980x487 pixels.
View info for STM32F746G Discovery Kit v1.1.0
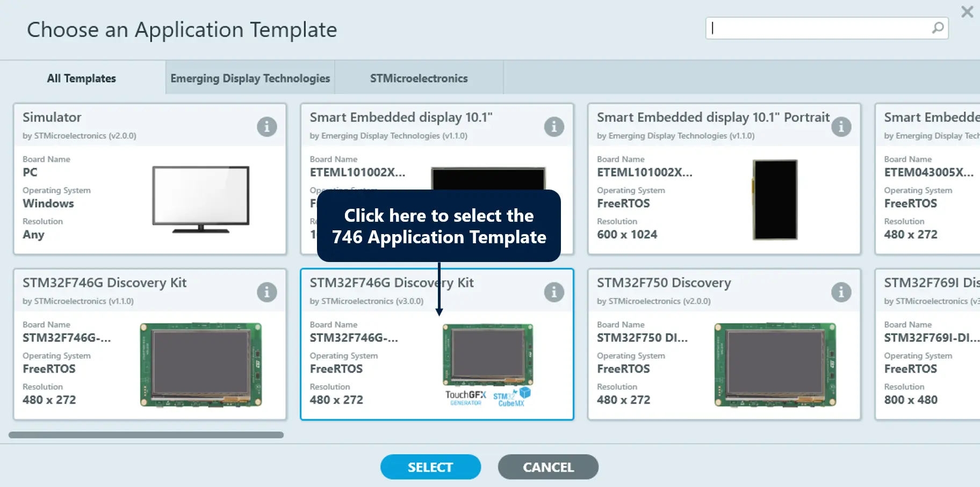tap(267, 292)
